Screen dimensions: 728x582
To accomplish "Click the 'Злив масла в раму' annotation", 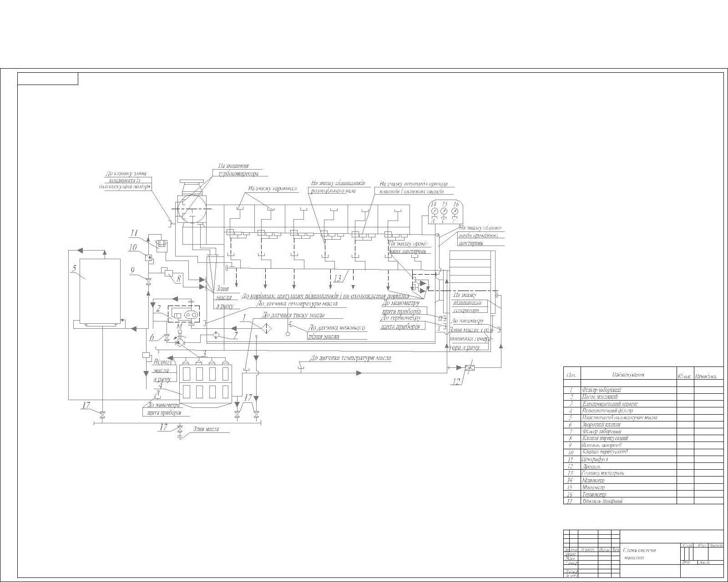I will coord(225,297).
